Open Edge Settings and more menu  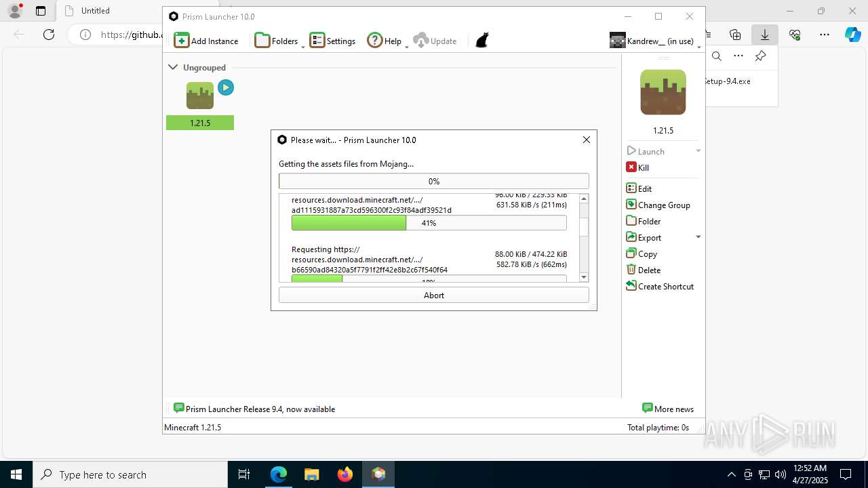[x=825, y=35]
